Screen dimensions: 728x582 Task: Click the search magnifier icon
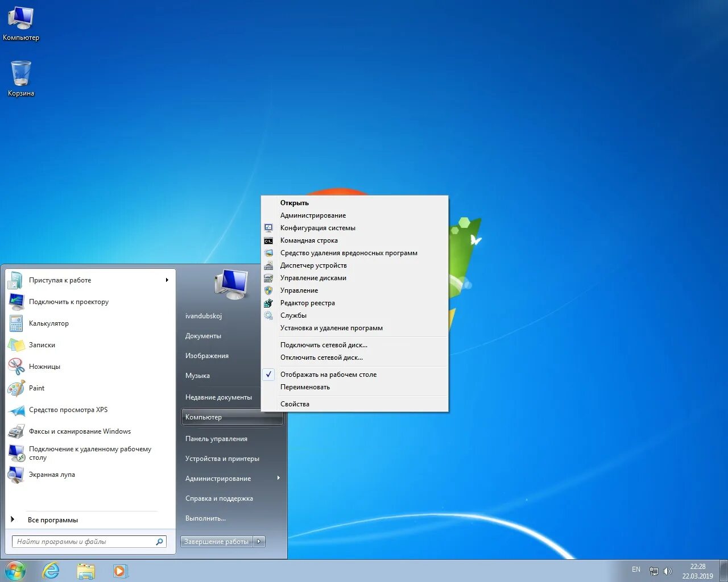160,542
